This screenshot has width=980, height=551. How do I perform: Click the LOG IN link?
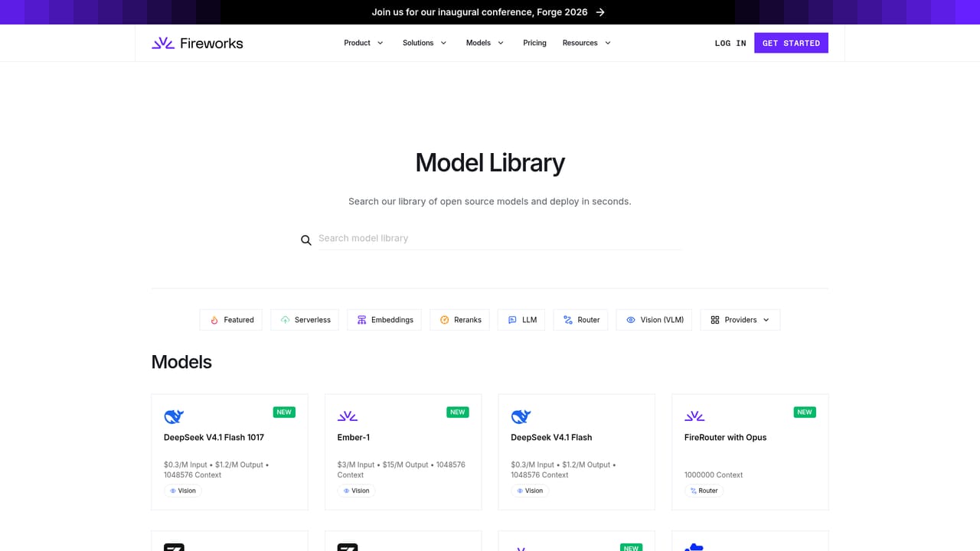click(730, 44)
